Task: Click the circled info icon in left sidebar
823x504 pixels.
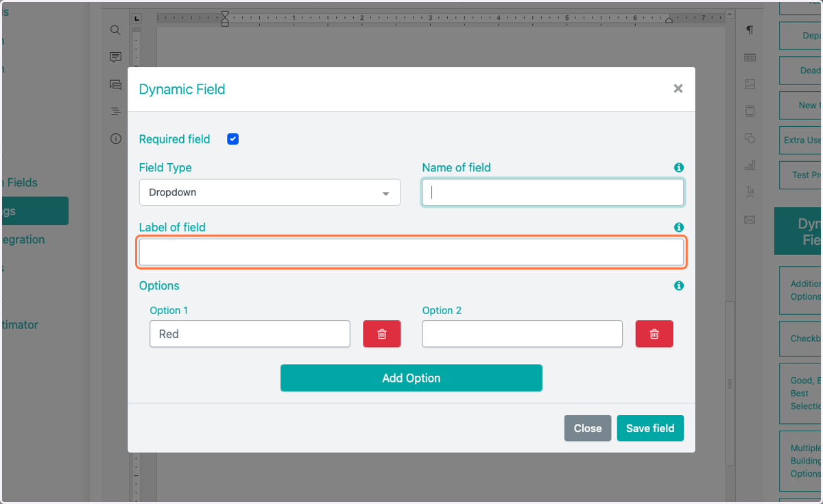Action: pos(115,139)
